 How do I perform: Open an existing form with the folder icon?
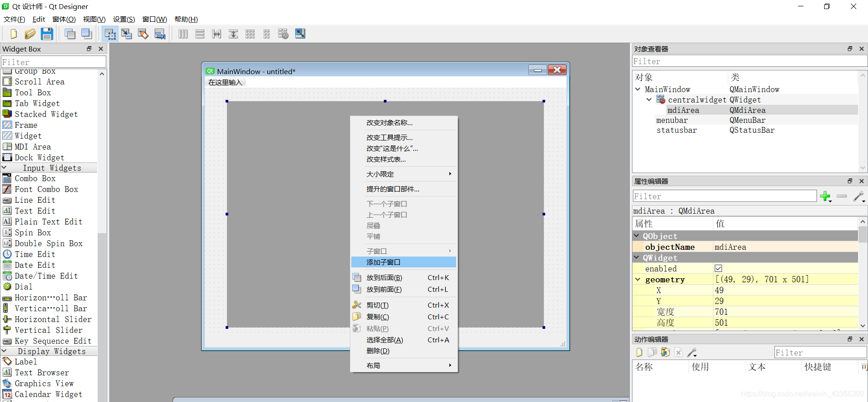(x=30, y=34)
